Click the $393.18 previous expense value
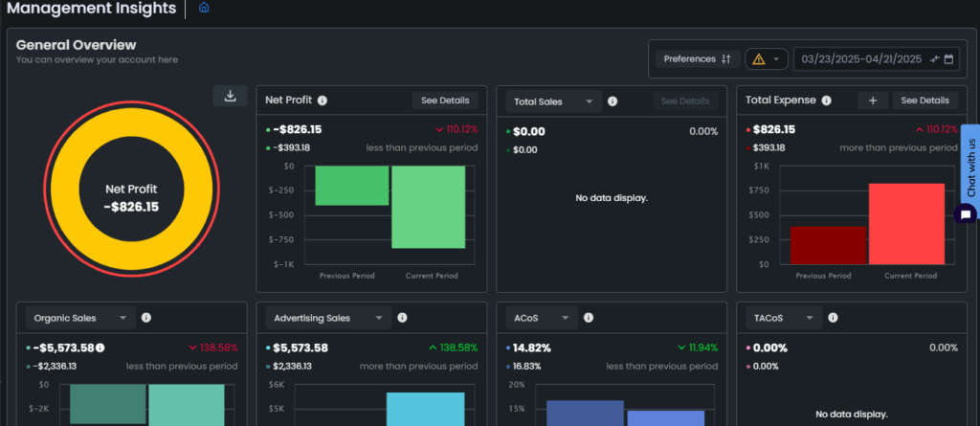The width and height of the screenshot is (980, 426). point(768,148)
